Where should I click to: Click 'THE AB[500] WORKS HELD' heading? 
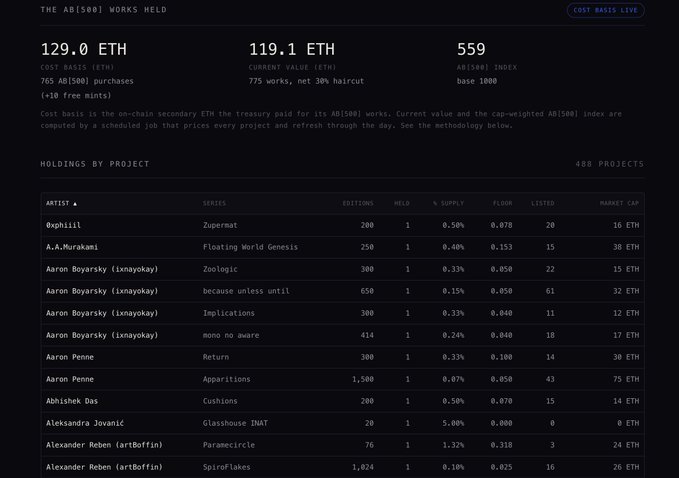pyautogui.click(x=103, y=10)
